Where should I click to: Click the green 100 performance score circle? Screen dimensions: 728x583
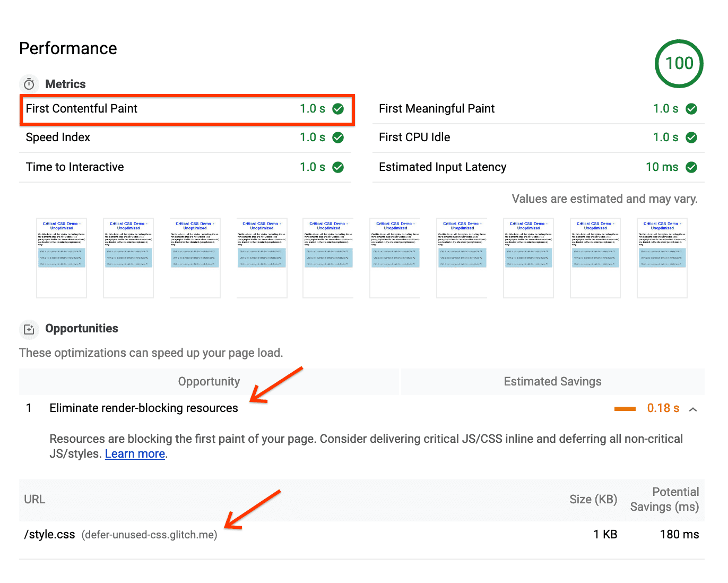tap(679, 63)
